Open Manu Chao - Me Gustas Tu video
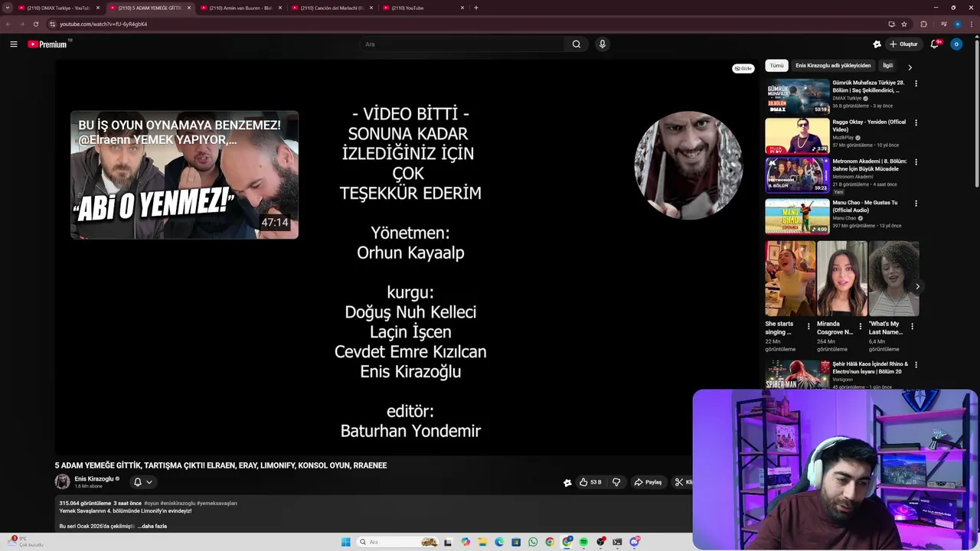 coord(797,217)
